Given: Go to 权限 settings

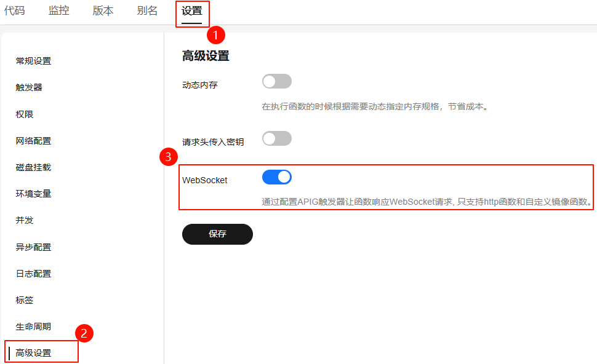Looking at the screenshot, I should 25,114.
